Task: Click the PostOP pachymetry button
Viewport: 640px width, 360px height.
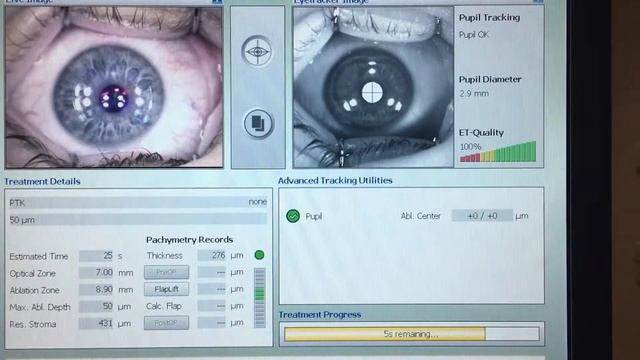Action: point(166,323)
